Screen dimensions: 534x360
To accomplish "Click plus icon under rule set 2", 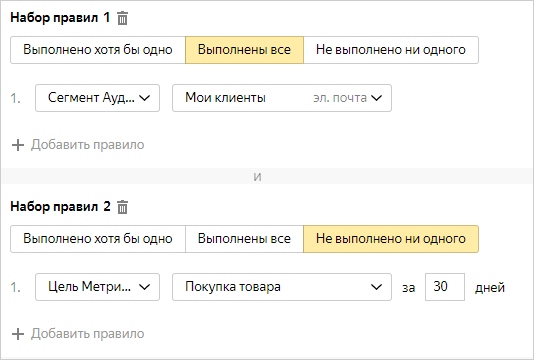I will (x=18, y=334).
